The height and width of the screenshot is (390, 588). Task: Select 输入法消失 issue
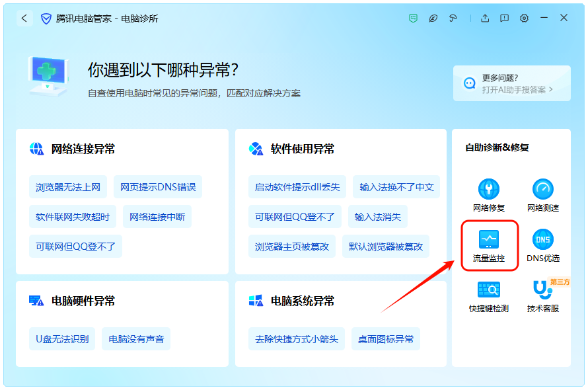(378, 217)
